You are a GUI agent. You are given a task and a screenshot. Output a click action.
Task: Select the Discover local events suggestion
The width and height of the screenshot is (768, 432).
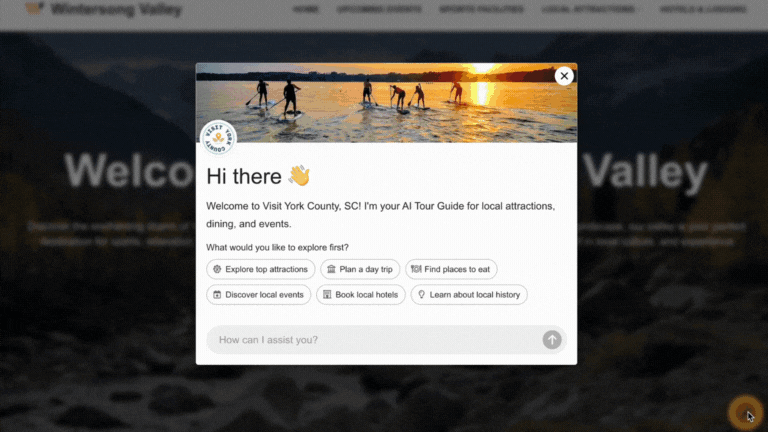259,294
